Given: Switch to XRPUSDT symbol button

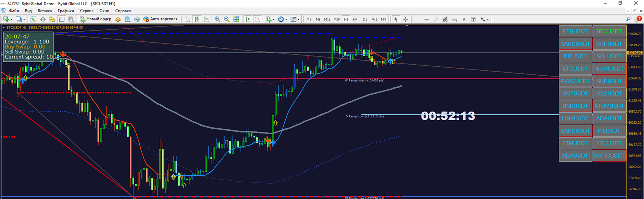Looking at the screenshot, I should point(609,43).
